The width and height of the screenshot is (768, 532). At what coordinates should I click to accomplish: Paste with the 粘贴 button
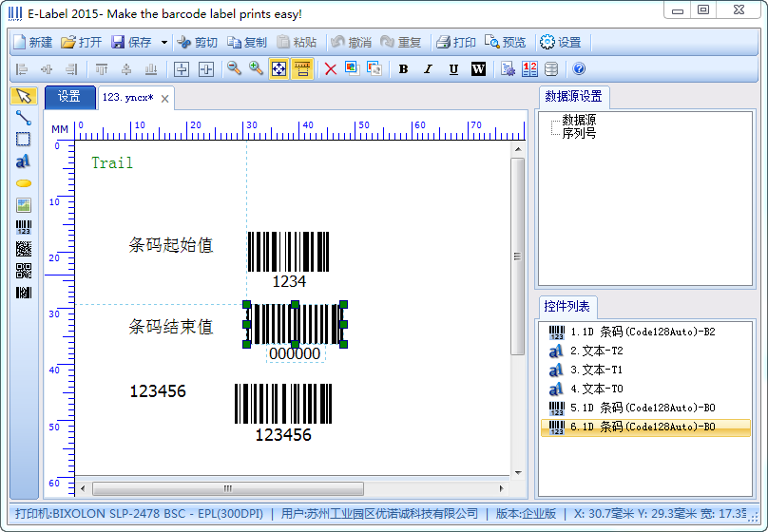(297, 43)
